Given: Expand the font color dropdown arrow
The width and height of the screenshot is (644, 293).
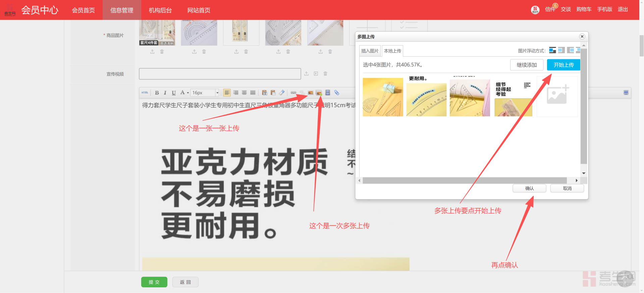Looking at the screenshot, I should (188, 93).
